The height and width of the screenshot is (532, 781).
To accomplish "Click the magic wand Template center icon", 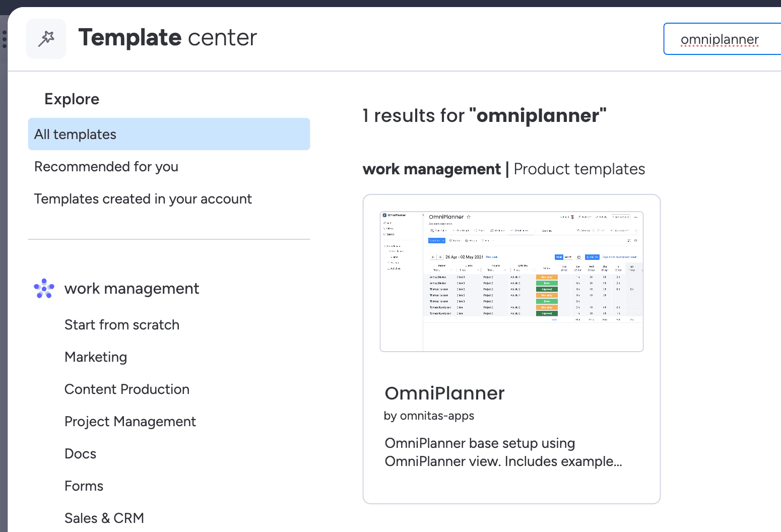I will (x=46, y=38).
